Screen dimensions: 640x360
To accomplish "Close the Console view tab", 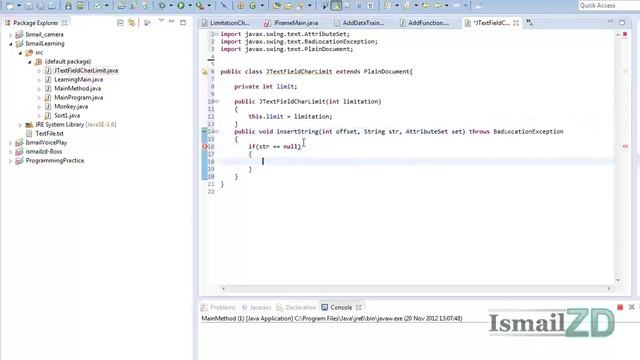I will tap(358, 307).
